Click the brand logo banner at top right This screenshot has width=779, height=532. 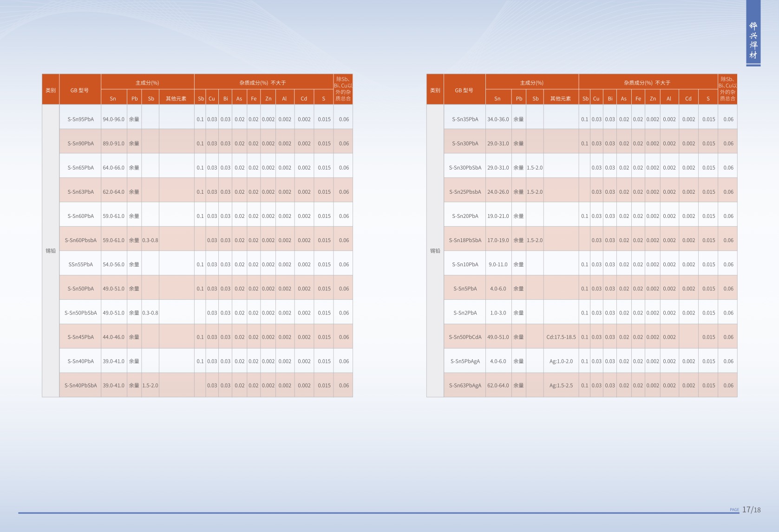click(753, 33)
